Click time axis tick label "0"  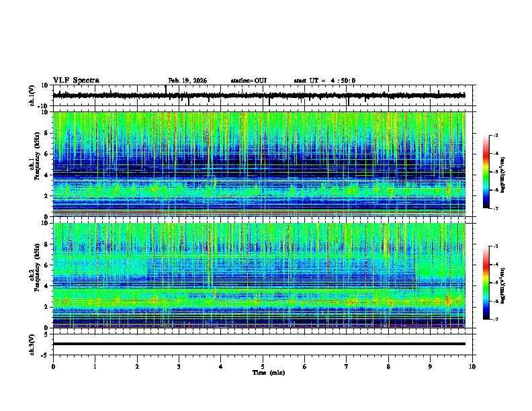[x=53, y=367]
